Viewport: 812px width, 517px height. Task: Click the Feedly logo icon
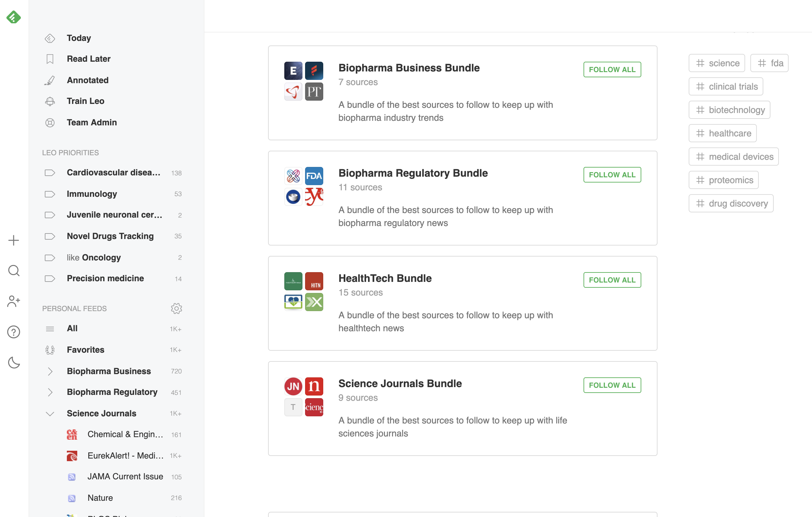(x=14, y=17)
